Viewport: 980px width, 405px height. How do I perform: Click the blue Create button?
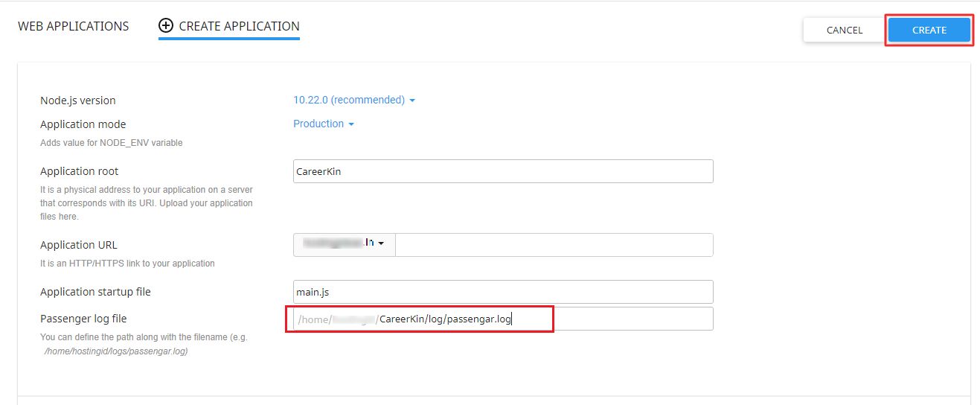click(x=929, y=30)
